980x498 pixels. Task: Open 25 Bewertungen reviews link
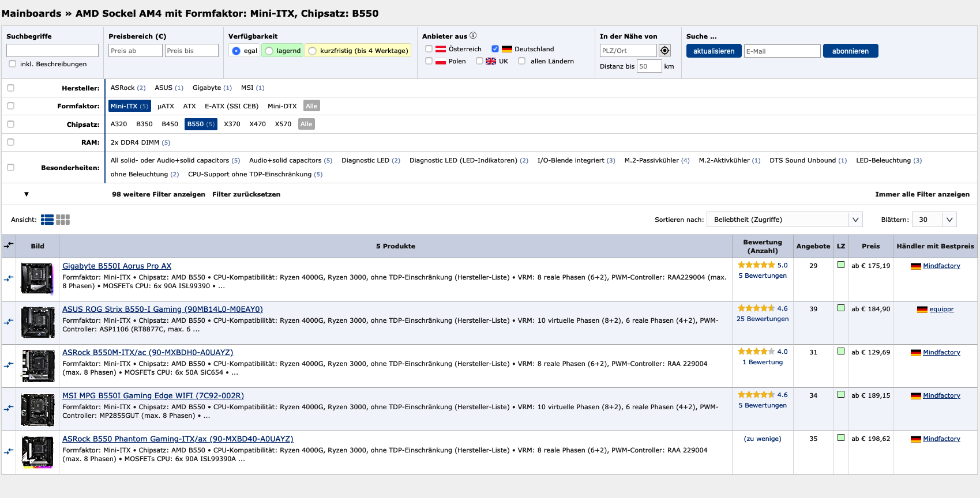pyautogui.click(x=763, y=319)
